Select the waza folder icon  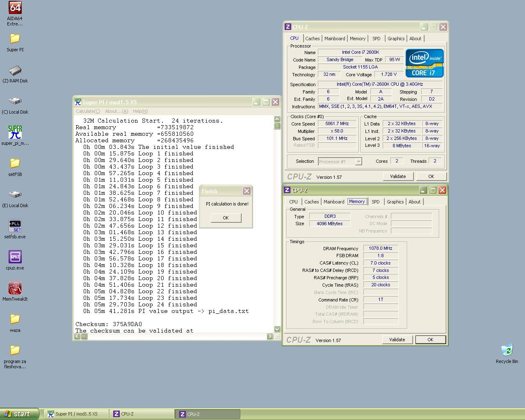[15, 319]
